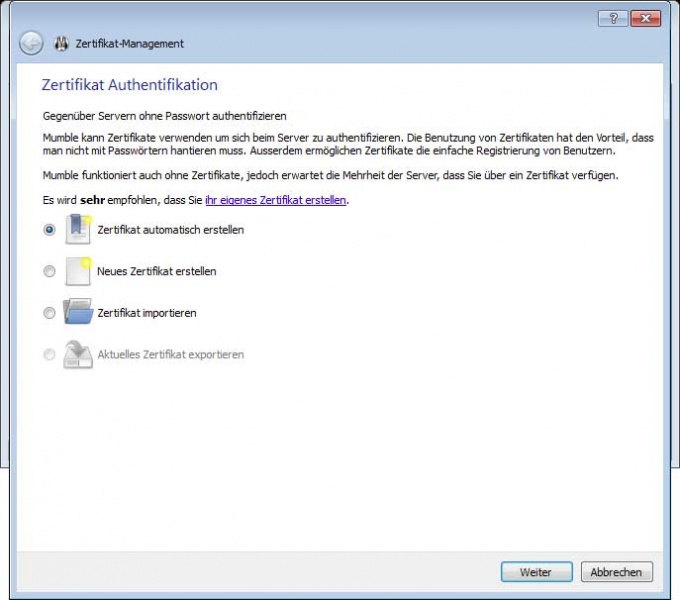Select the 'Zertifikat automatisch erstellen' radio button

coord(49,229)
